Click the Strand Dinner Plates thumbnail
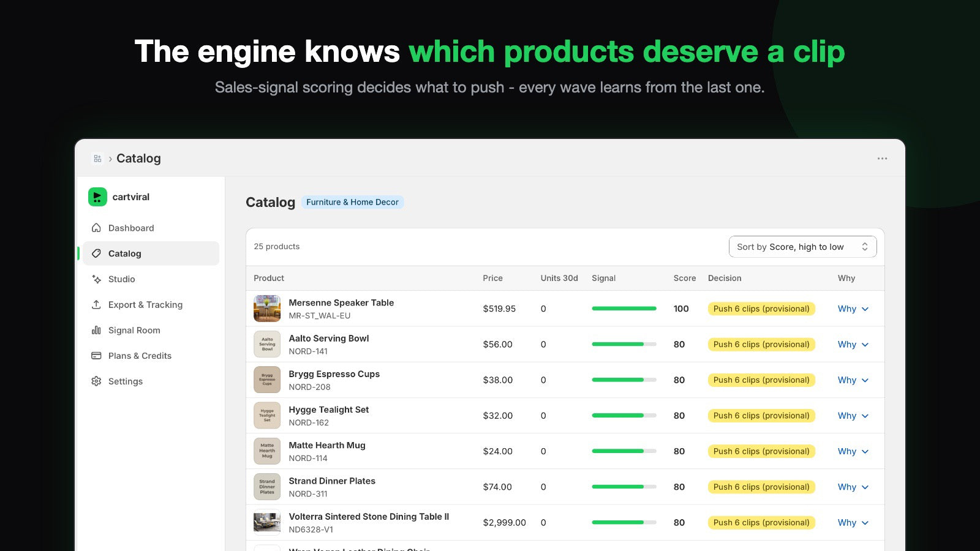 [x=267, y=487]
